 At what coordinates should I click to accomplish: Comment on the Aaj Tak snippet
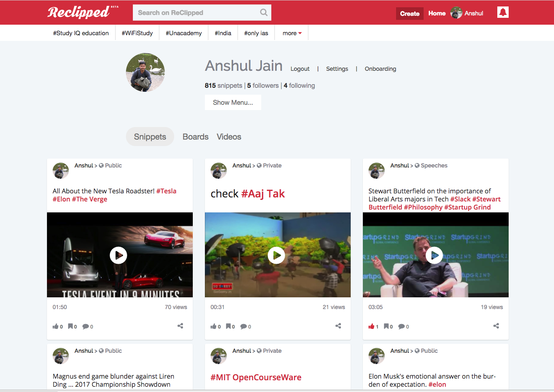(x=243, y=326)
